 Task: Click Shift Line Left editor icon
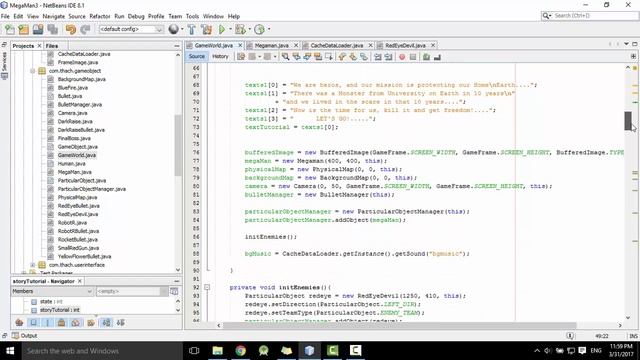[378, 57]
